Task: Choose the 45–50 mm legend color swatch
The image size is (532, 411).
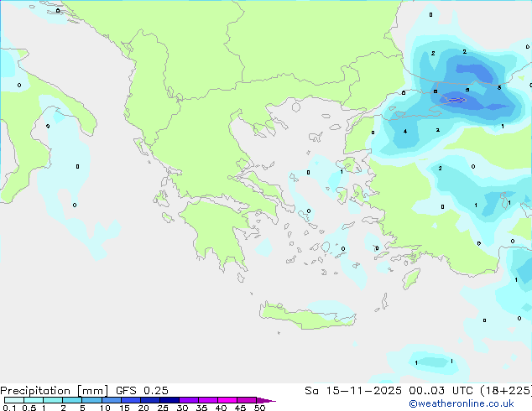Action: point(247,400)
